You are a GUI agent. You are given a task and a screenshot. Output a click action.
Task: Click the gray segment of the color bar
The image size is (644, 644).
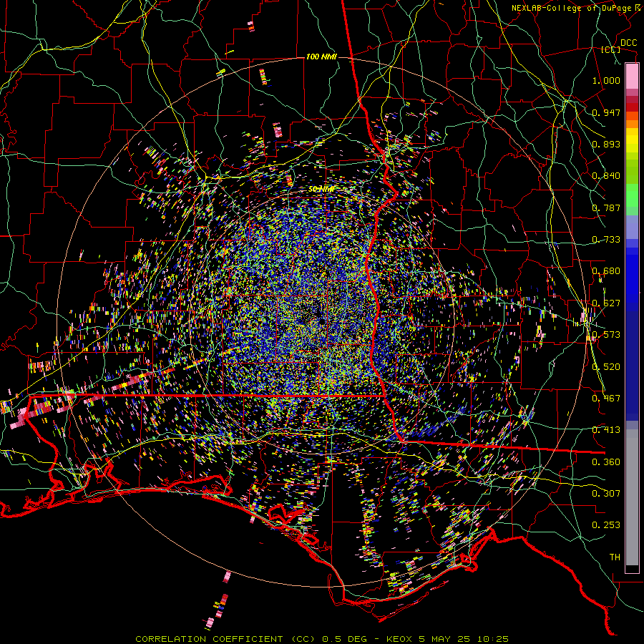point(632,497)
